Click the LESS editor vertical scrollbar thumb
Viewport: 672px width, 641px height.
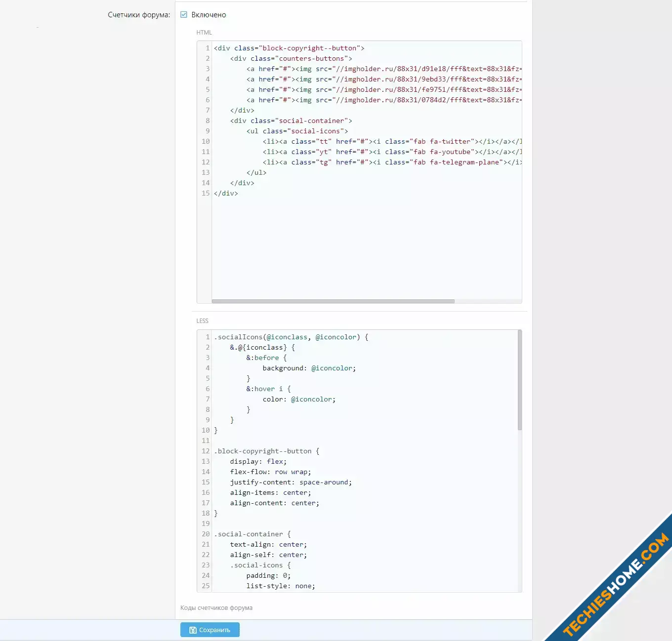point(519,380)
